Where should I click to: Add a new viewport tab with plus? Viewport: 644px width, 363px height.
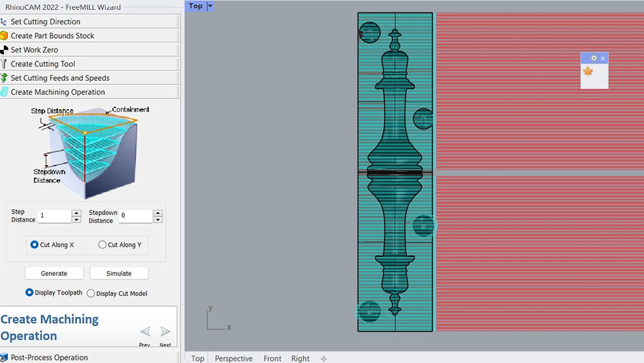[323, 358]
